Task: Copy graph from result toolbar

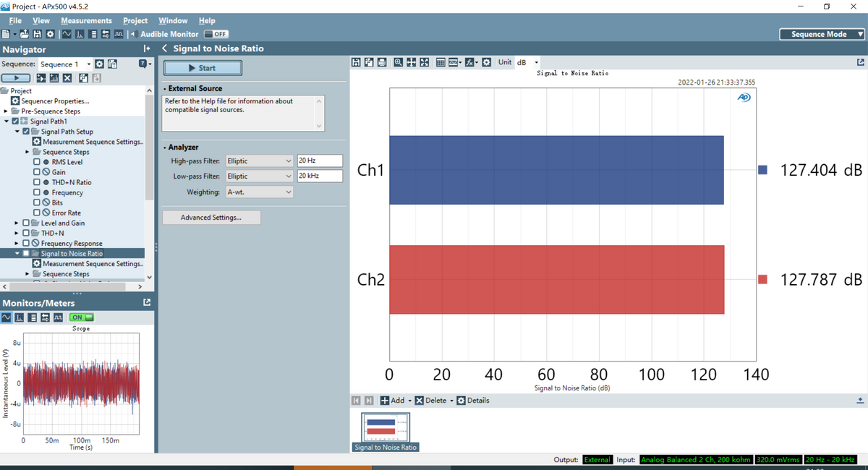Action: click(x=369, y=62)
